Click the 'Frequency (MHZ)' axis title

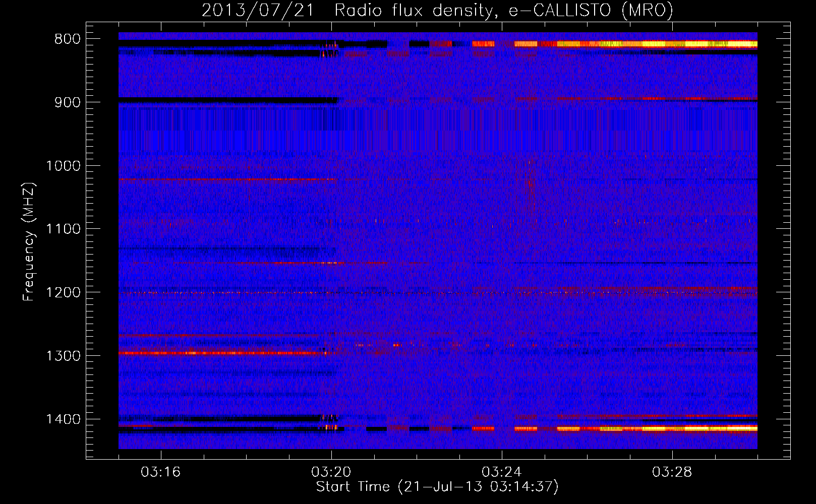pyautogui.click(x=29, y=242)
